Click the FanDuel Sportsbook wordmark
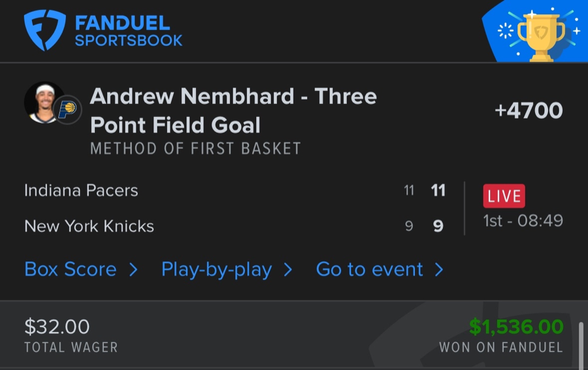588x370 pixels. [128, 31]
